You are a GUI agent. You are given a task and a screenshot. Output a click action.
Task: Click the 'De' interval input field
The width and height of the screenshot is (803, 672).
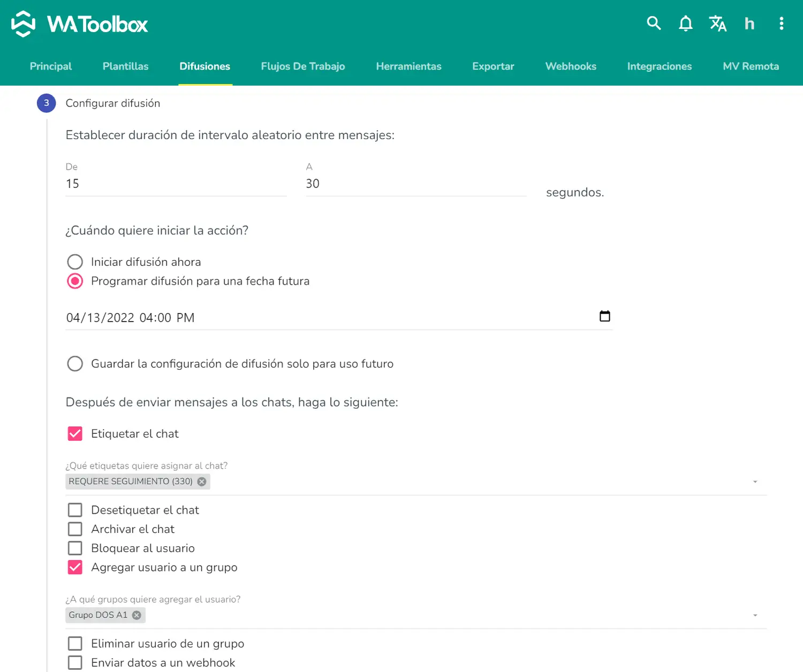[176, 184]
